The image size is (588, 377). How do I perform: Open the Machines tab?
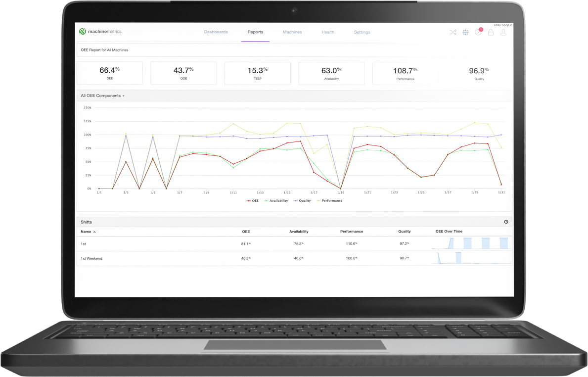pyautogui.click(x=292, y=32)
